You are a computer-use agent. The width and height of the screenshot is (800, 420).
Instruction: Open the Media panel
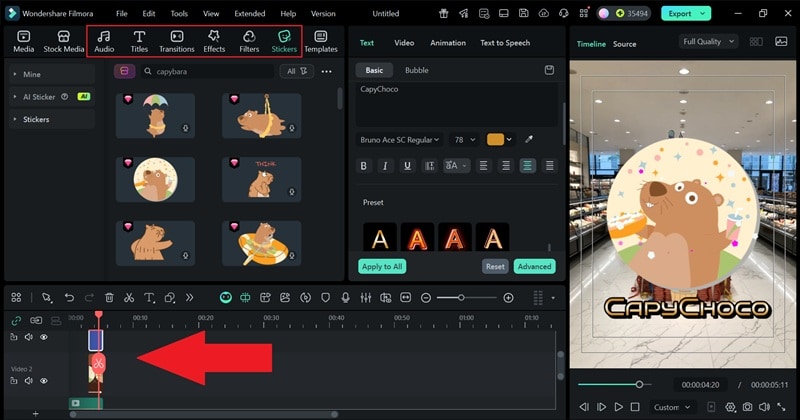click(23, 41)
